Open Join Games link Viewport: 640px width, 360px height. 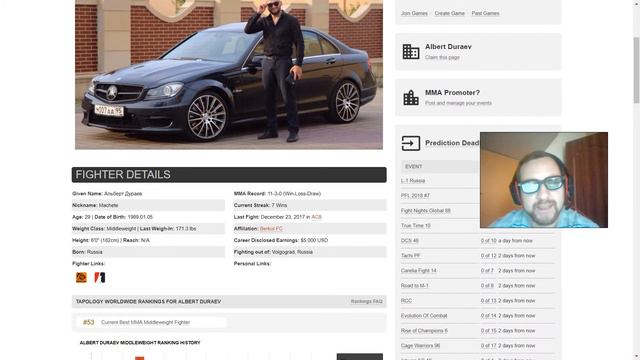pos(414,13)
